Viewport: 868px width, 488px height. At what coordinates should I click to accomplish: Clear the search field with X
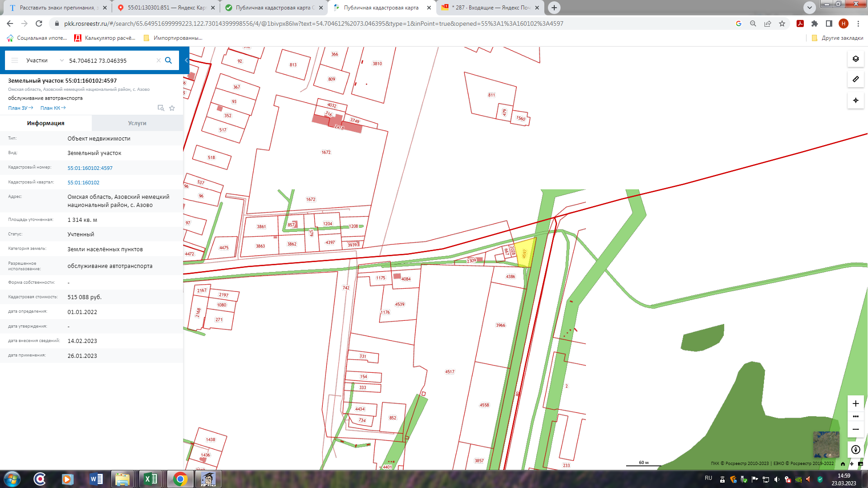158,61
